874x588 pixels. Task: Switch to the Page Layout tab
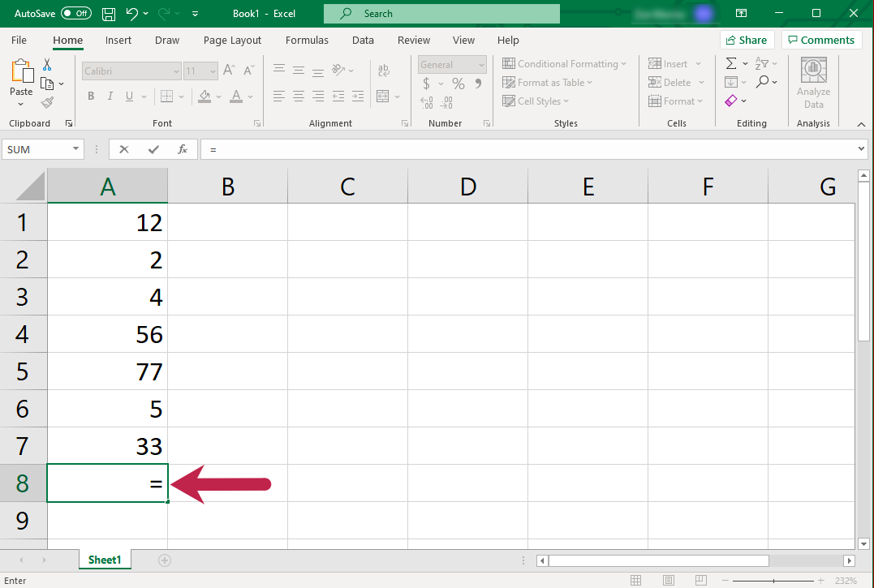point(232,40)
